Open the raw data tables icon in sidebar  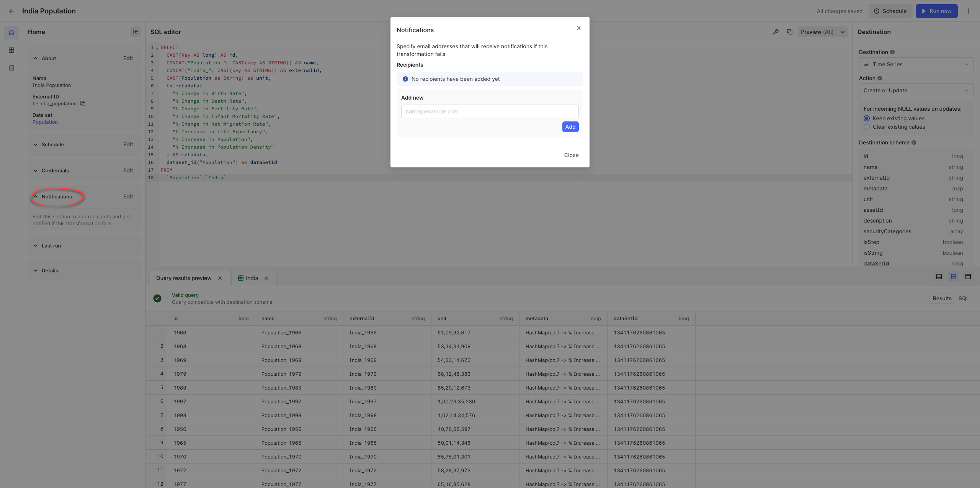[x=11, y=50]
